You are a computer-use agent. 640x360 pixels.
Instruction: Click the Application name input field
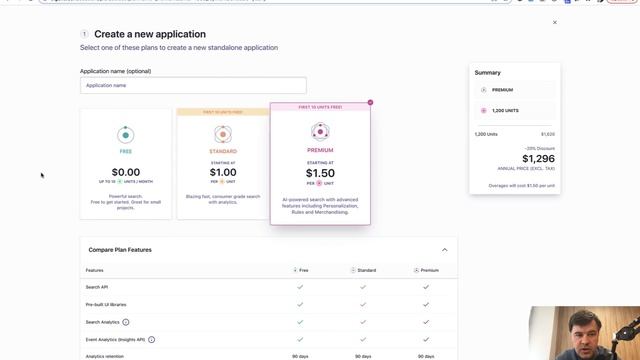(x=193, y=85)
